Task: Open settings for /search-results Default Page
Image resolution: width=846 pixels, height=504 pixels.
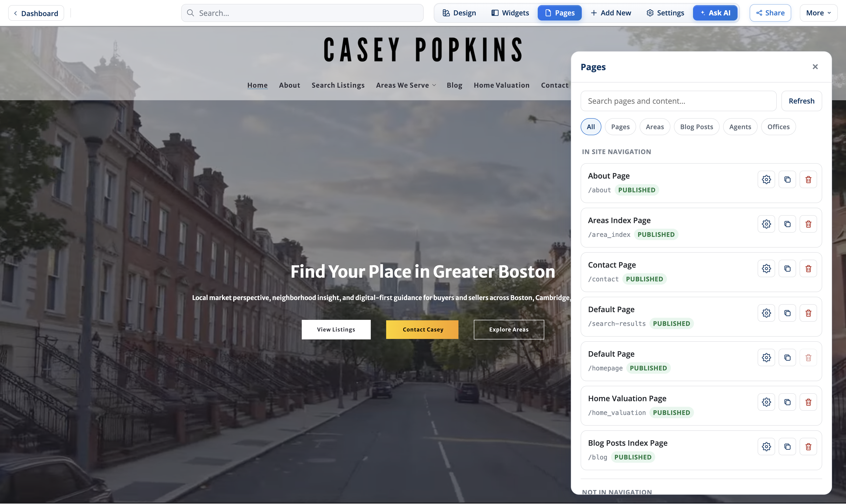Action: (766, 313)
